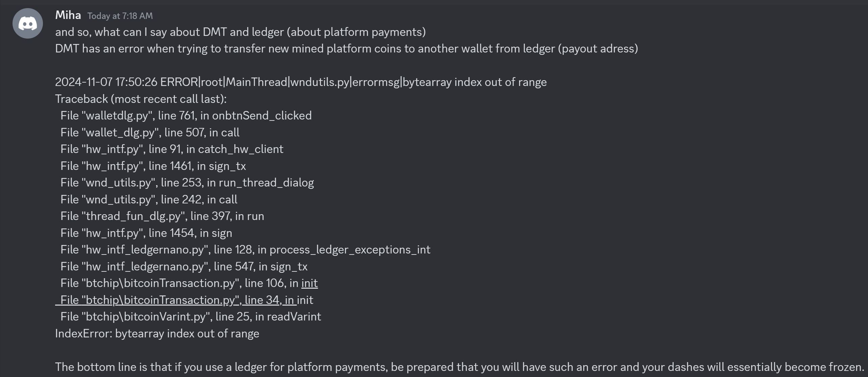Image resolution: width=868 pixels, height=377 pixels.
Task: Open the underlined bitcoinTransaction.py line 34 link
Action: 176,300
